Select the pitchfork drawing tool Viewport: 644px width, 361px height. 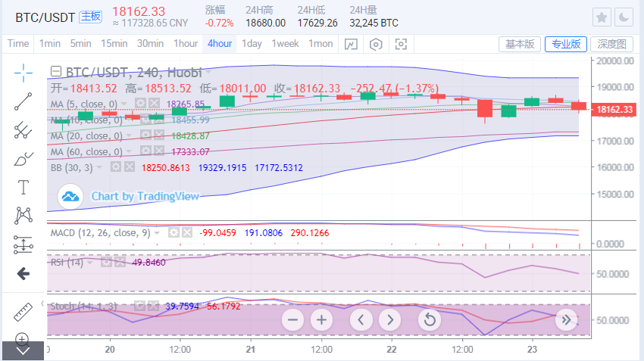(23, 130)
